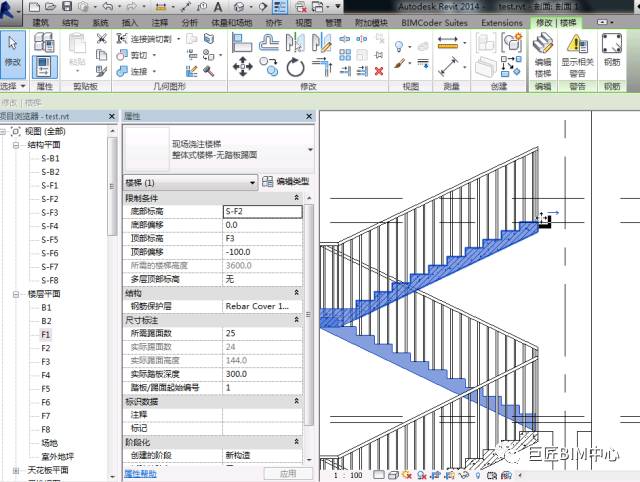Image resolution: width=640 pixels, height=482 pixels.
Task: Toggle the Properties palette button
Action: tap(44, 67)
